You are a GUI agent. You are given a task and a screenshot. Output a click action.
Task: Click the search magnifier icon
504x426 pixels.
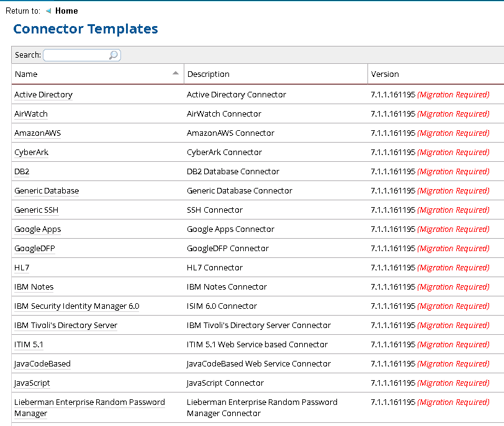tap(114, 55)
